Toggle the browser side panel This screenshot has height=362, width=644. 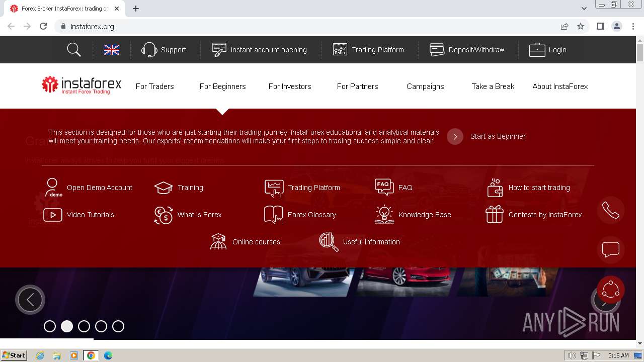(x=600, y=26)
